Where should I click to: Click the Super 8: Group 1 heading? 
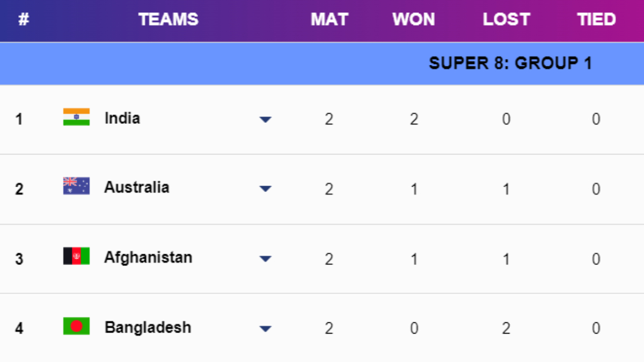tap(510, 63)
